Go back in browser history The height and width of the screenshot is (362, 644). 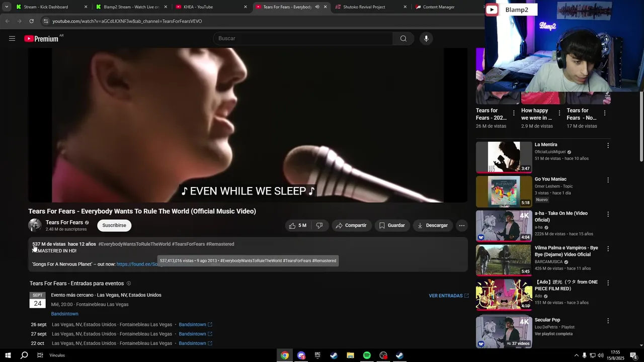(x=7, y=21)
